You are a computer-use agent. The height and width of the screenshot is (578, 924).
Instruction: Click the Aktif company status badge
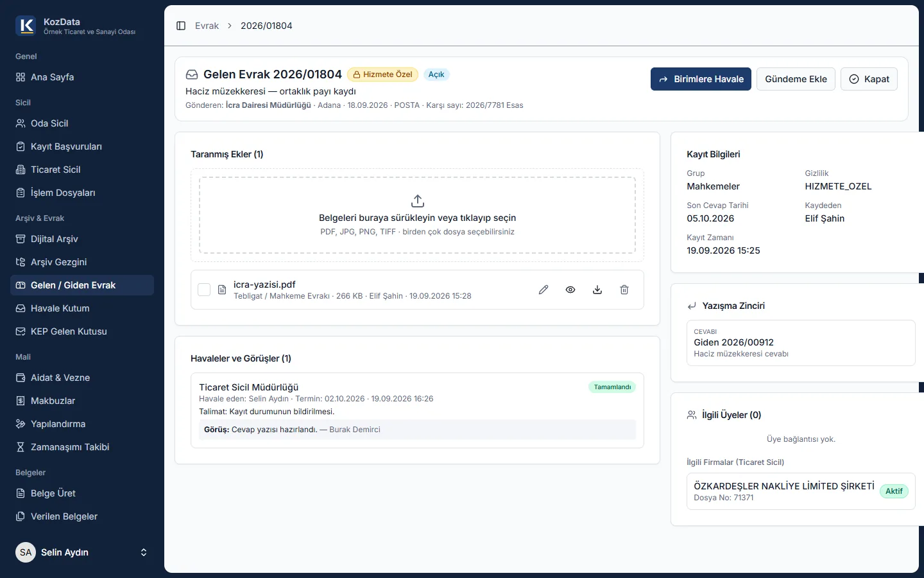pos(894,491)
